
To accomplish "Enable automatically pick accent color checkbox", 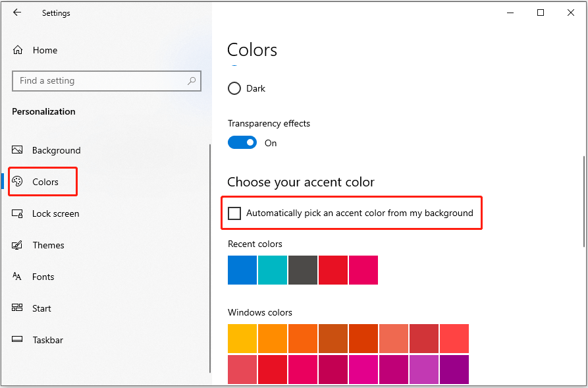I will point(234,213).
